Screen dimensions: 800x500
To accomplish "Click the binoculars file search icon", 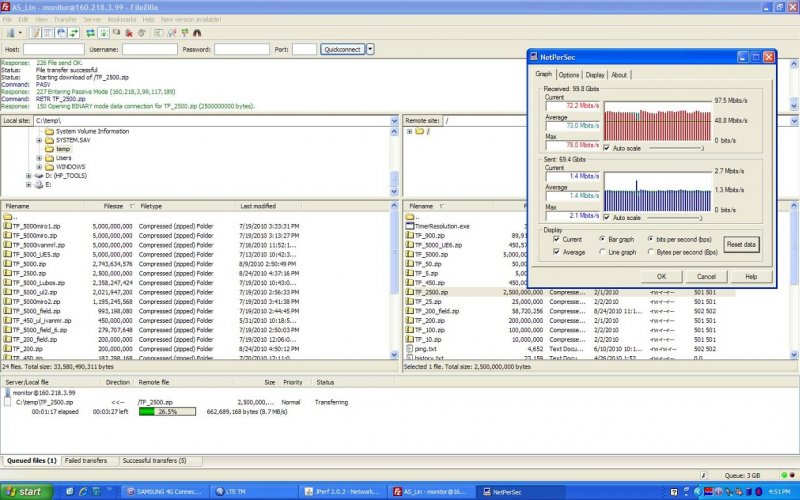I will [x=198, y=33].
